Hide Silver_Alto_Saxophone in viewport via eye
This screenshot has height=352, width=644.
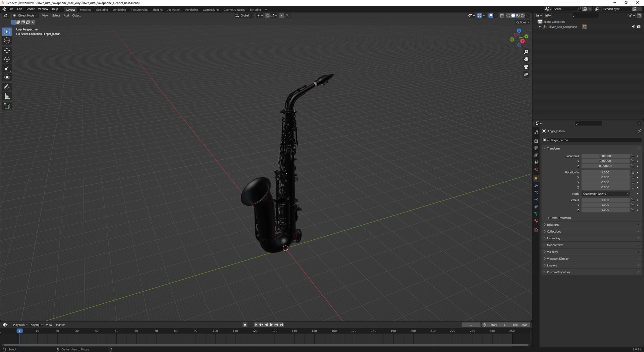634,27
